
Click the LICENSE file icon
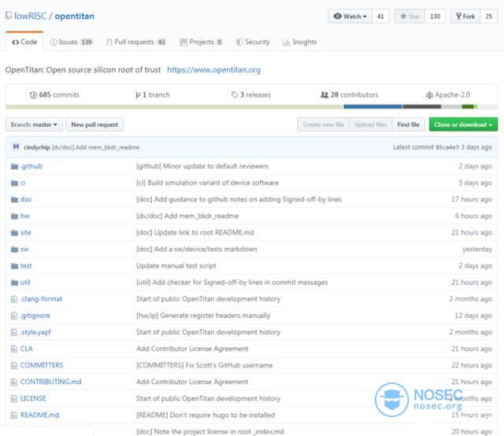[x=14, y=399]
